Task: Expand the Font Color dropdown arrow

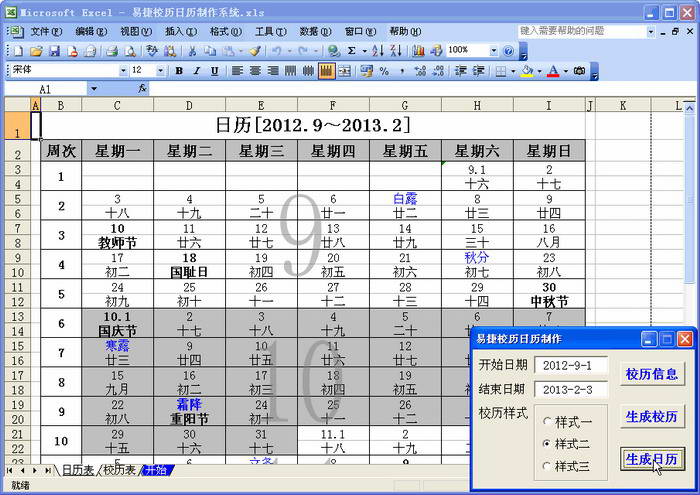Action: tap(566, 71)
